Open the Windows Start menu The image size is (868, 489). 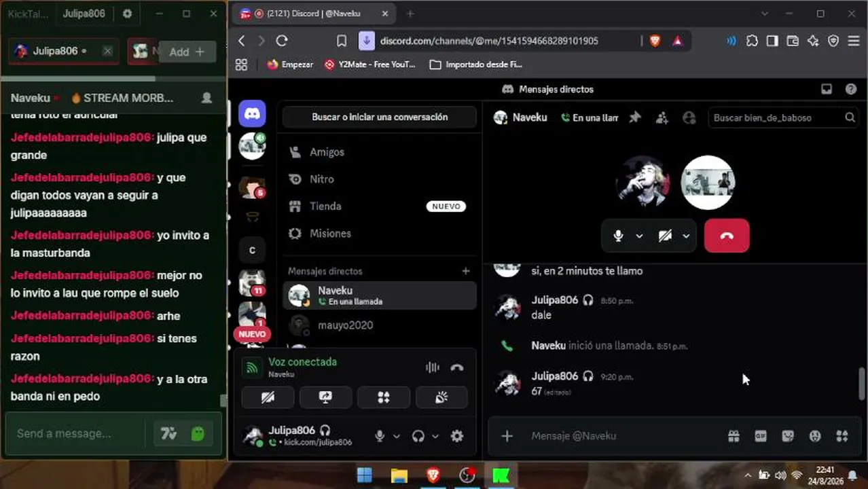click(x=365, y=475)
